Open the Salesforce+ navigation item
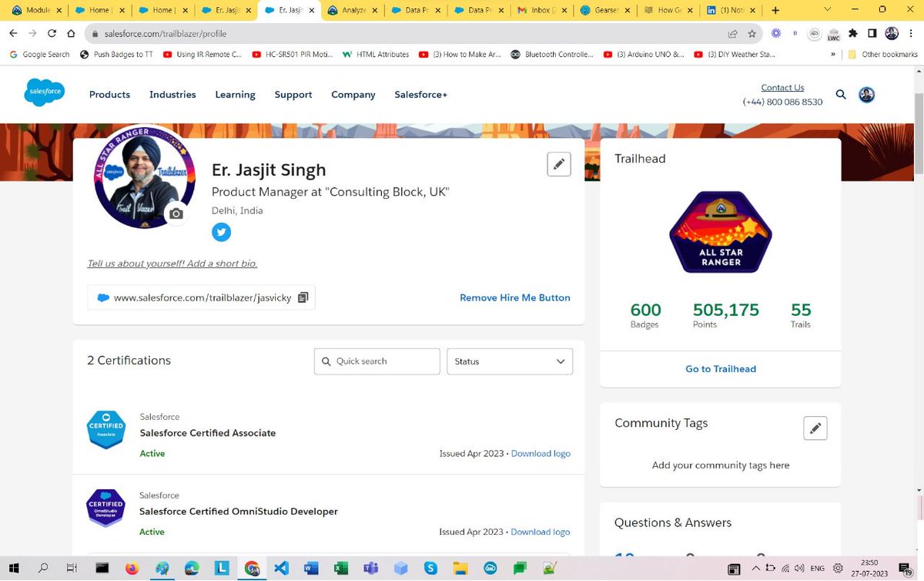924x581 pixels. pyautogui.click(x=420, y=95)
